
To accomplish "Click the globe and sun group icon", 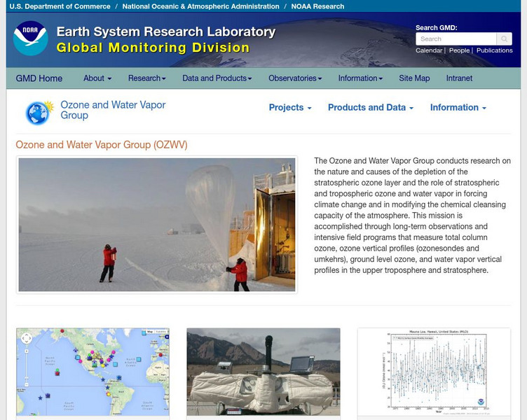I will pos(40,113).
